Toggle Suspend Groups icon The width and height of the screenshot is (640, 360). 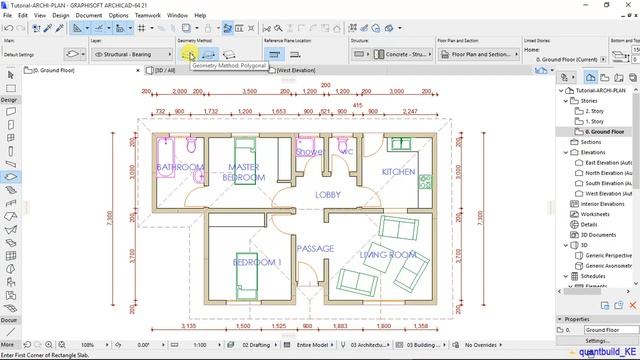(227, 28)
